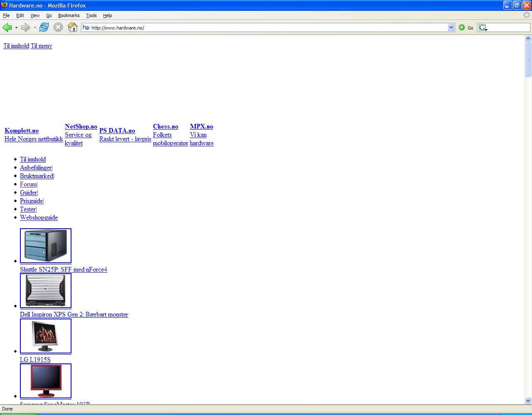Click the Stop loading icon
The width and height of the screenshot is (532, 415).
click(58, 27)
